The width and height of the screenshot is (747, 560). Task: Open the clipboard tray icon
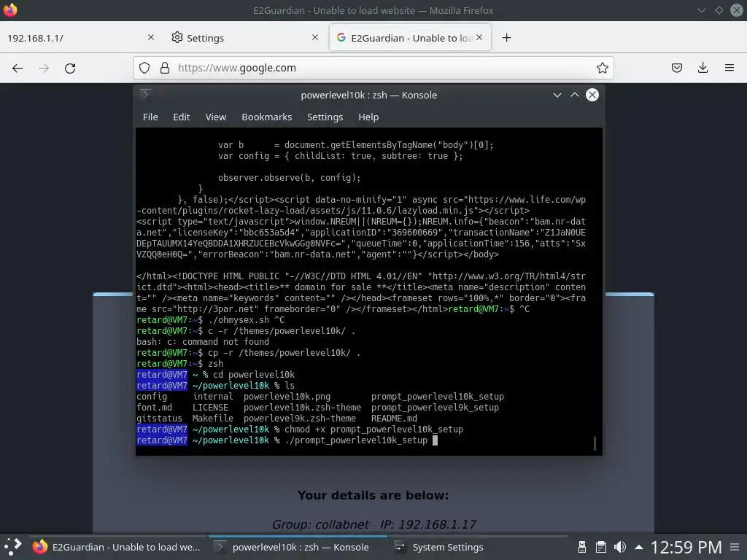[601, 547]
